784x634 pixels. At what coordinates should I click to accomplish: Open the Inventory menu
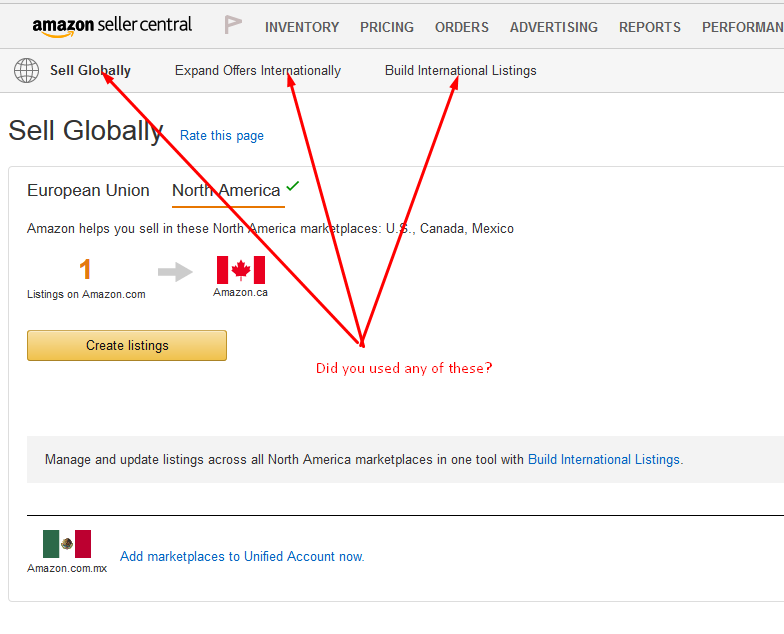pyautogui.click(x=302, y=27)
